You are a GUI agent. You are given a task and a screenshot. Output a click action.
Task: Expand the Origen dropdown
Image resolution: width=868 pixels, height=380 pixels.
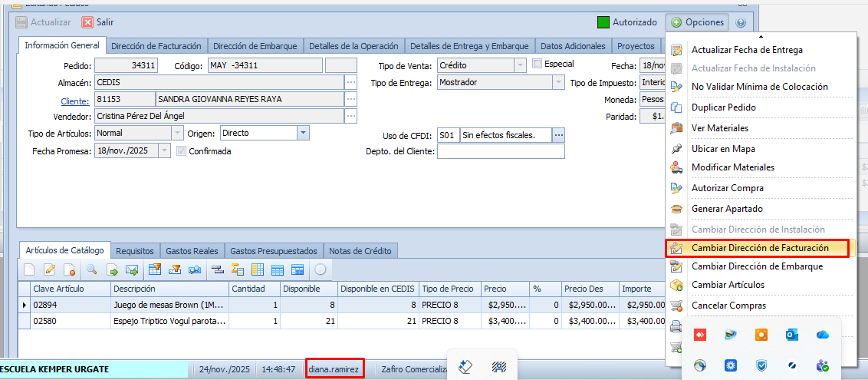coord(303,133)
